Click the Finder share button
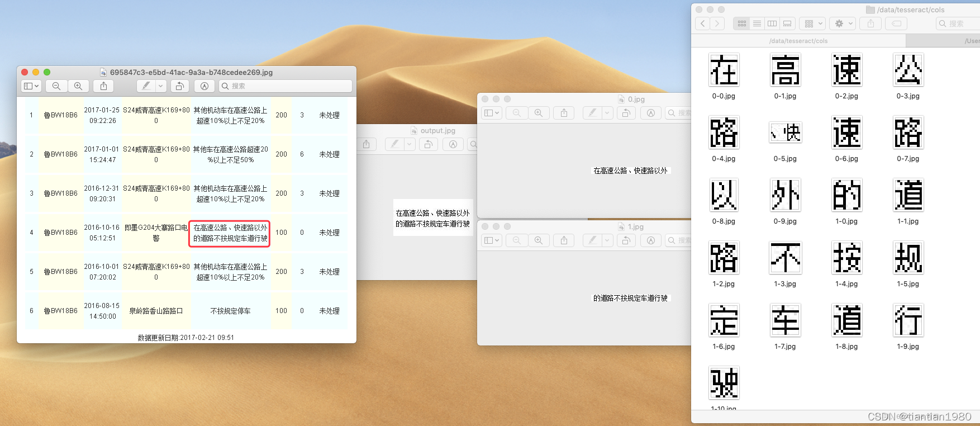980x426 pixels. point(870,23)
